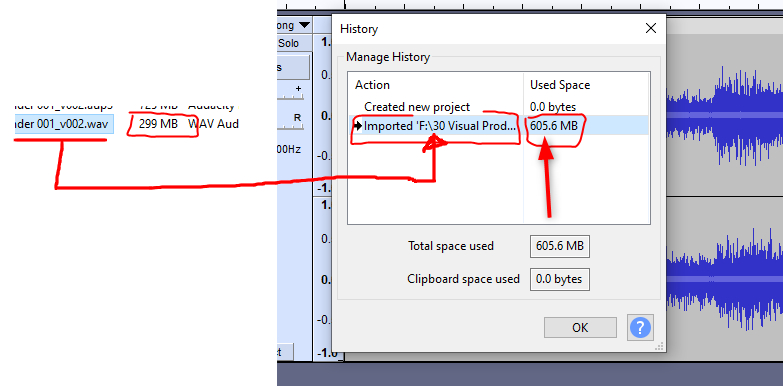Click the 605.6 MB used space cell

pos(554,126)
